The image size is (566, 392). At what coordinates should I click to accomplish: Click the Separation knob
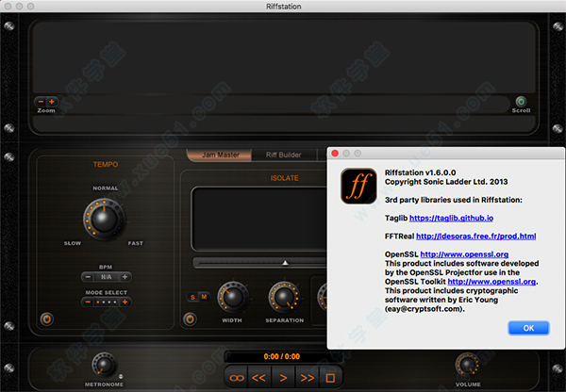[x=284, y=297]
